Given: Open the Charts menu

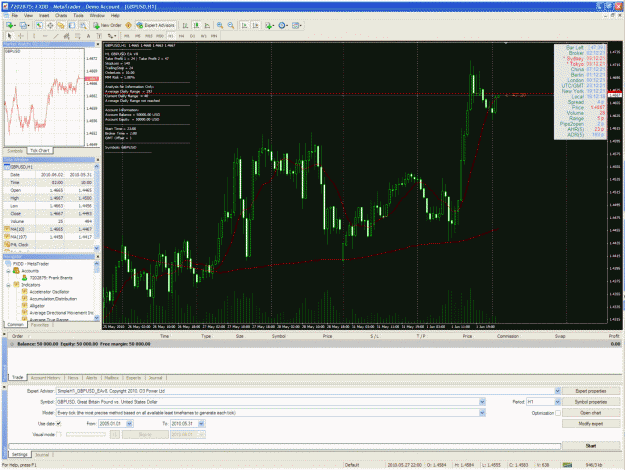Looking at the screenshot, I should (x=61, y=16).
